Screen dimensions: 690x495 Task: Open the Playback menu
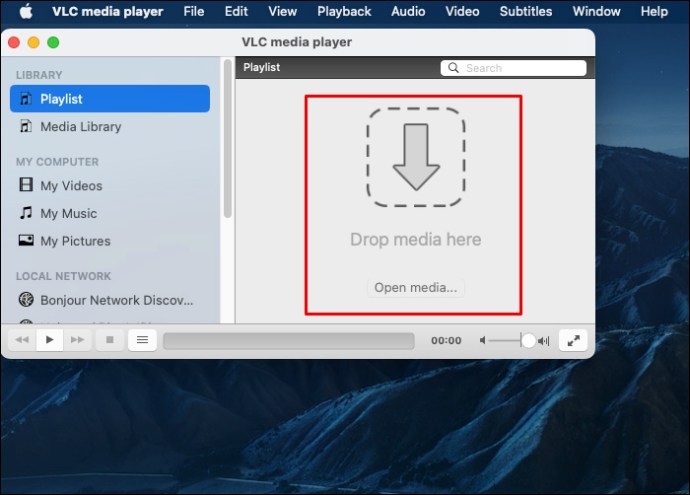(344, 12)
